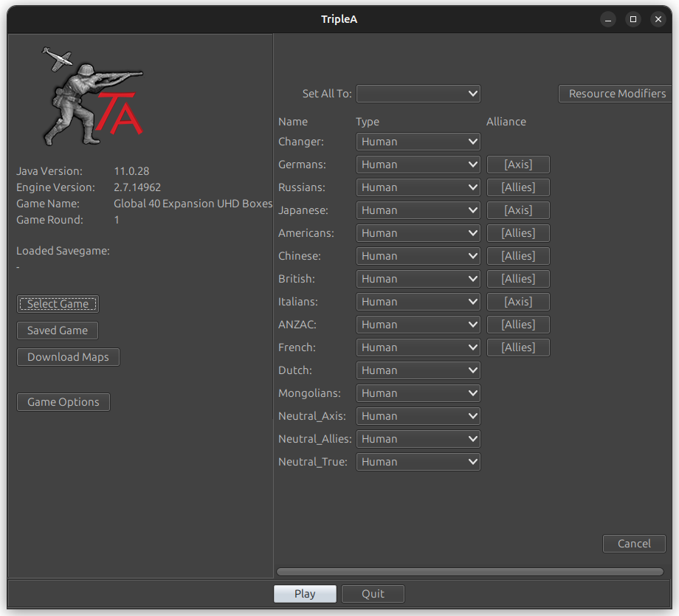Click the Select Game button
Image resolution: width=679 pixels, height=616 pixels.
[x=57, y=303]
